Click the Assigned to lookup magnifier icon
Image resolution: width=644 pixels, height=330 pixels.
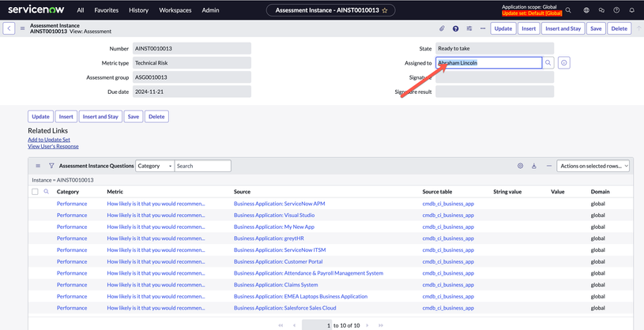(x=548, y=63)
